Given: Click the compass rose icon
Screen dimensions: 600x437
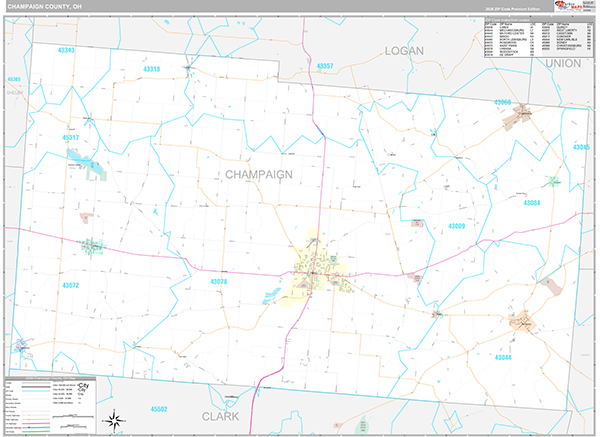Looking at the screenshot, I should coord(114,420).
